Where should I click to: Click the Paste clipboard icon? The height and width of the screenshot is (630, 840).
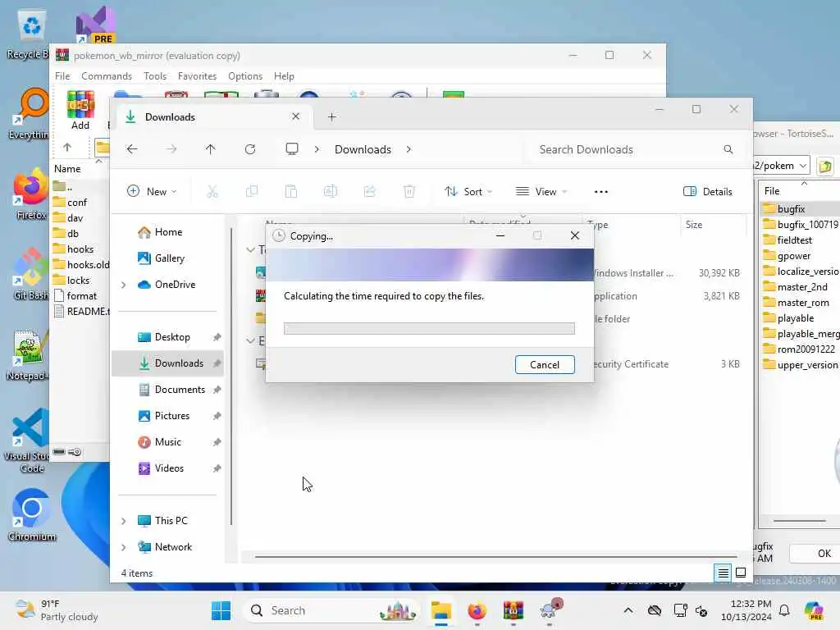click(291, 191)
